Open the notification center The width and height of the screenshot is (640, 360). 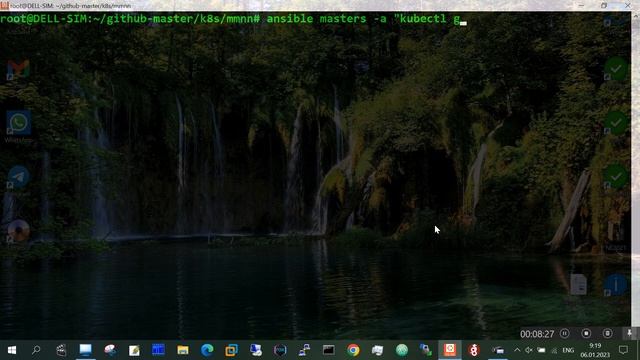pos(623,350)
